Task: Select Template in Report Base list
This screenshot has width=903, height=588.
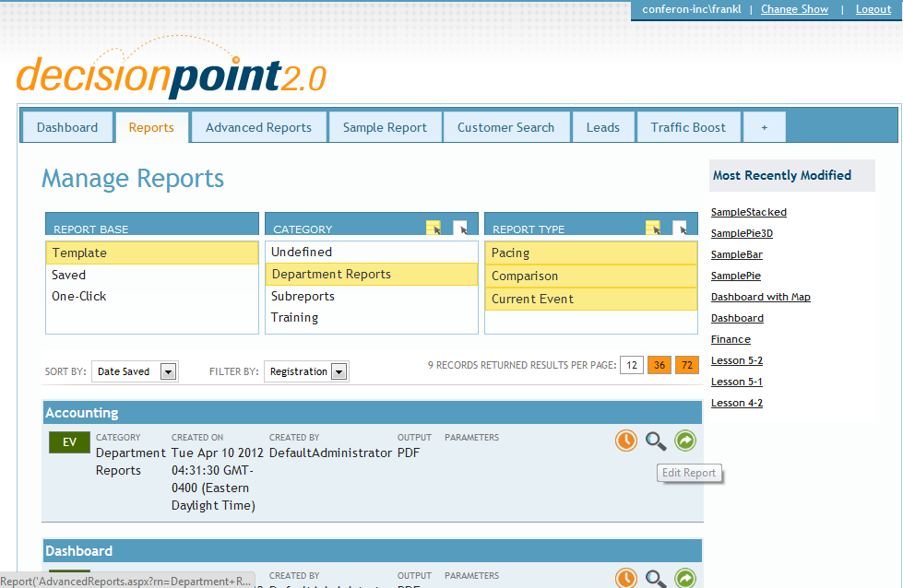Action: 152,253
